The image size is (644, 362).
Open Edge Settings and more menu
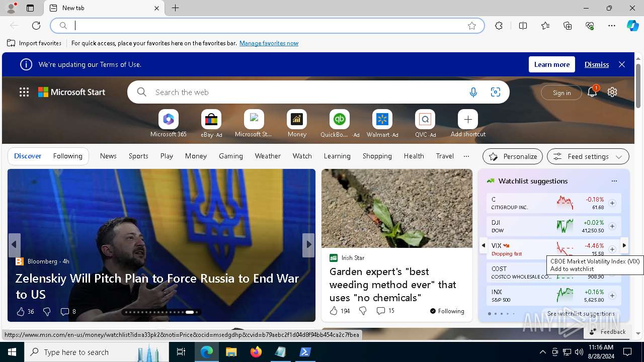(x=612, y=26)
